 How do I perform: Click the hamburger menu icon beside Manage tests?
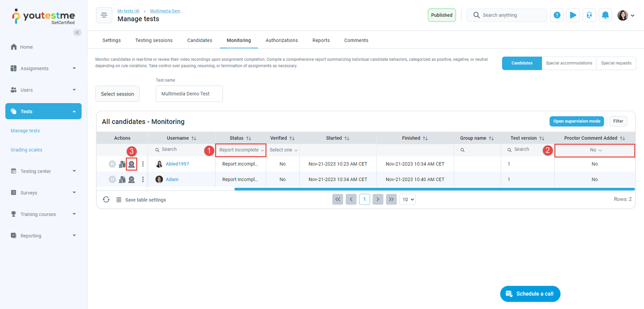[x=104, y=15]
